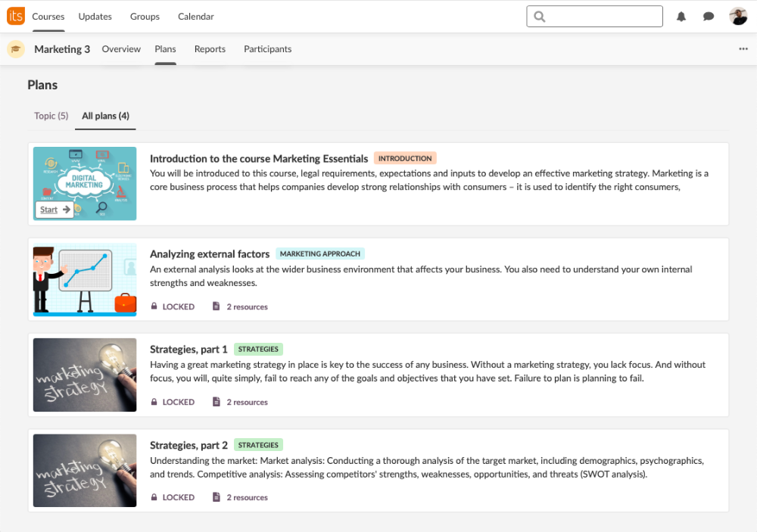Click the MARKETING APPROACH topic tag
Image resolution: width=757 pixels, height=532 pixels.
(319, 254)
